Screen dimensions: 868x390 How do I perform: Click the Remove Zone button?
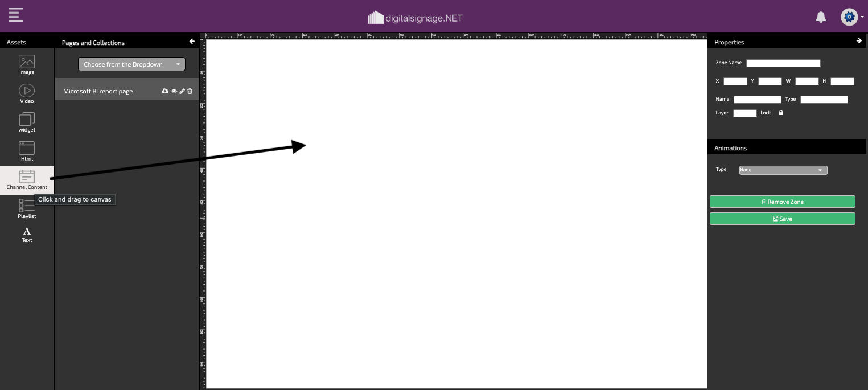[x=782, y=202]
